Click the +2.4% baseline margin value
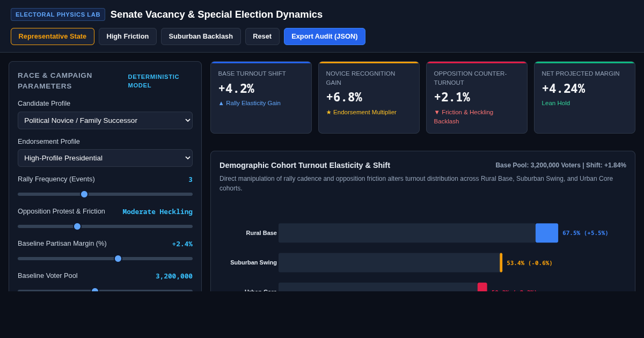This screenshot has width=644, height=338. pyautogui.click(x=182, y=244)
